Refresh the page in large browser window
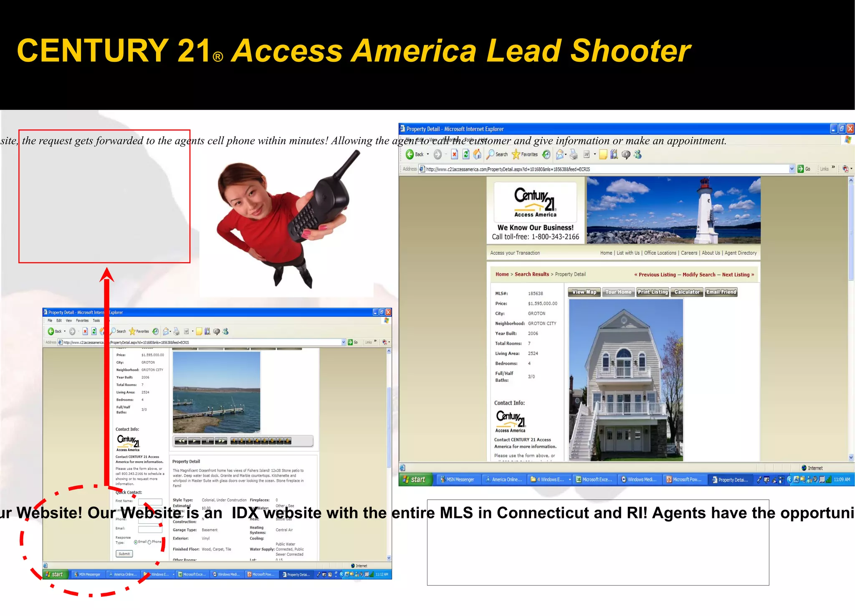Viewport: 855px width, 616px height. point(466,154)
